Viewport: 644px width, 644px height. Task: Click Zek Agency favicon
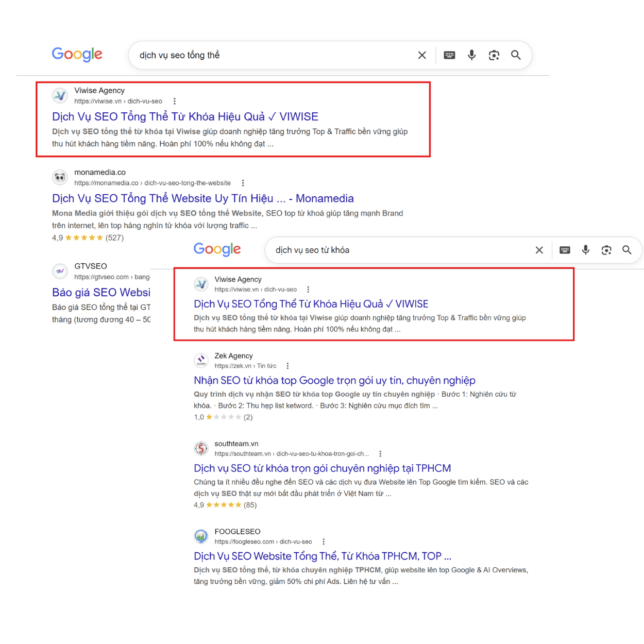point(201,360)
